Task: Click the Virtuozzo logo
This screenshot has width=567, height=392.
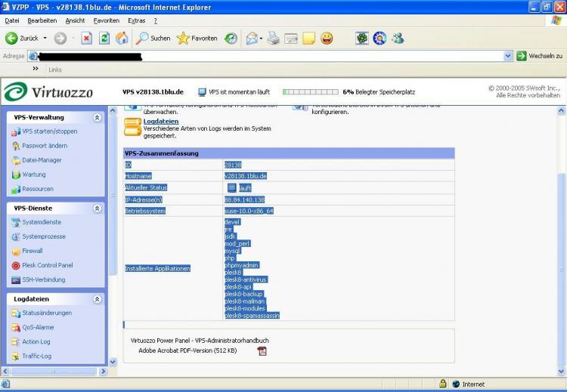Action: [48, 91]
